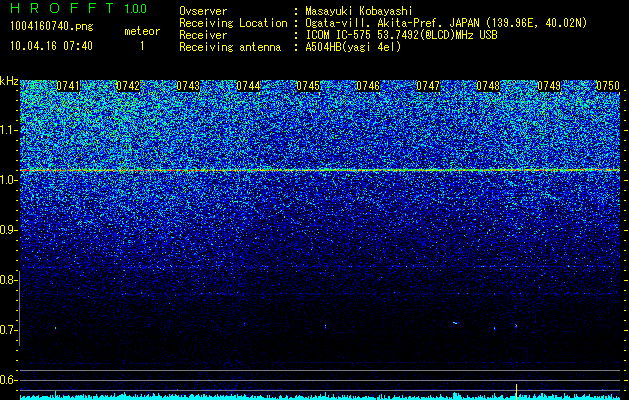The width and height of the screenshot is (629, 400).
Task: Click the Ogata-vill. Akita-Pref. JAPAN location text
Action: click(446, 23)
